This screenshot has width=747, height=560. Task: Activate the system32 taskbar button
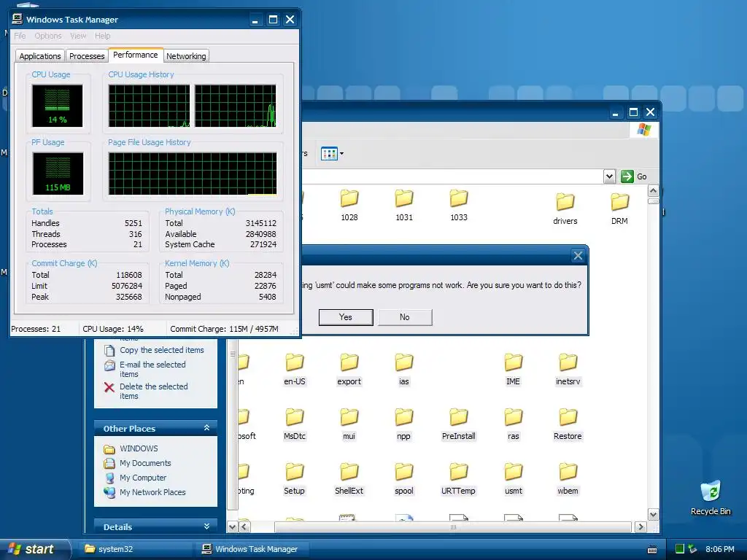(x=136, y=549)
